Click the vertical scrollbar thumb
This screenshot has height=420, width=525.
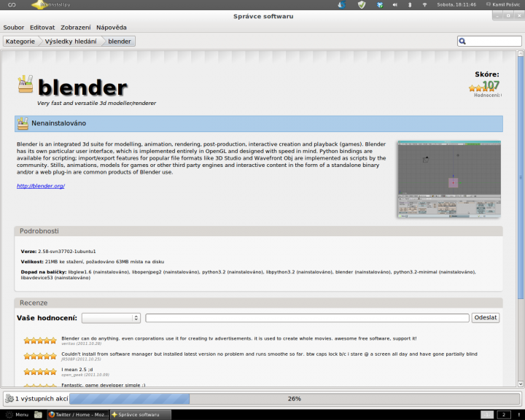tap(521, 177)
